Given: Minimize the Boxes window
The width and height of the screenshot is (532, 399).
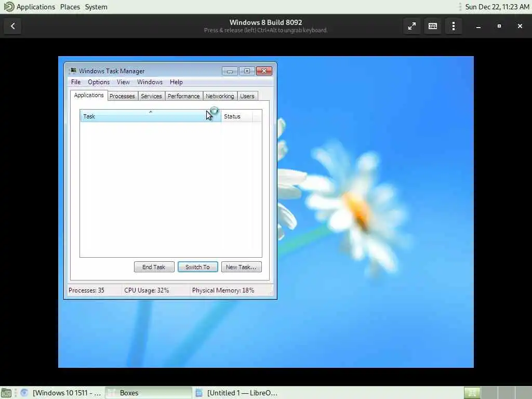Looking at the screenshot, I should point(478,26).
